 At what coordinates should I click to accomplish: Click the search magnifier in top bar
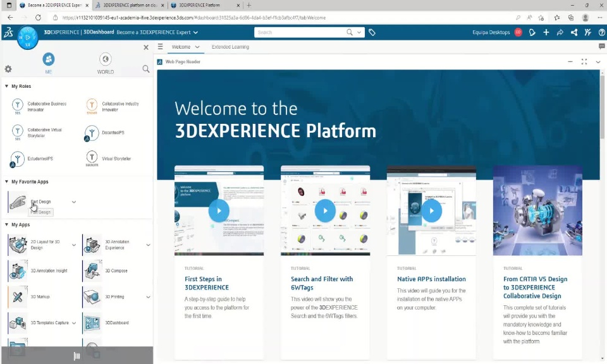pos(350,32)
